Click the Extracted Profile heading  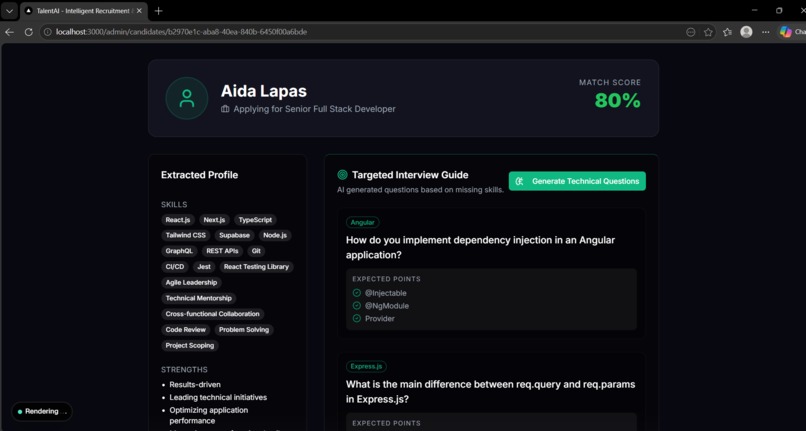click(199, 175)
